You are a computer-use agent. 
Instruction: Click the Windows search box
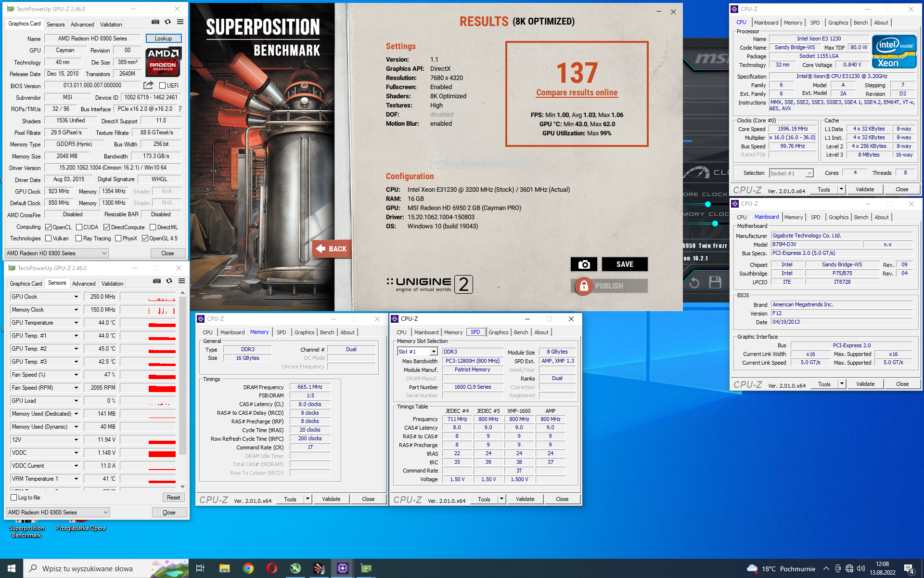pyautogui.click(x=106, y=568)
